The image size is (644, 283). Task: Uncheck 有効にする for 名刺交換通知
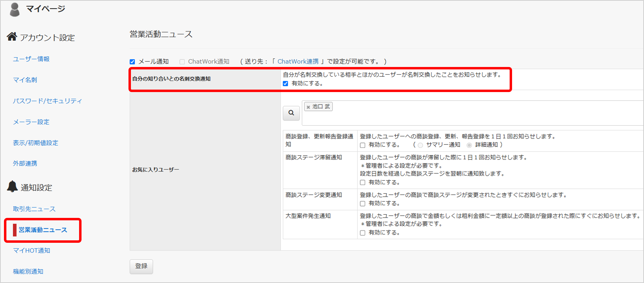(x=285, y=84)
